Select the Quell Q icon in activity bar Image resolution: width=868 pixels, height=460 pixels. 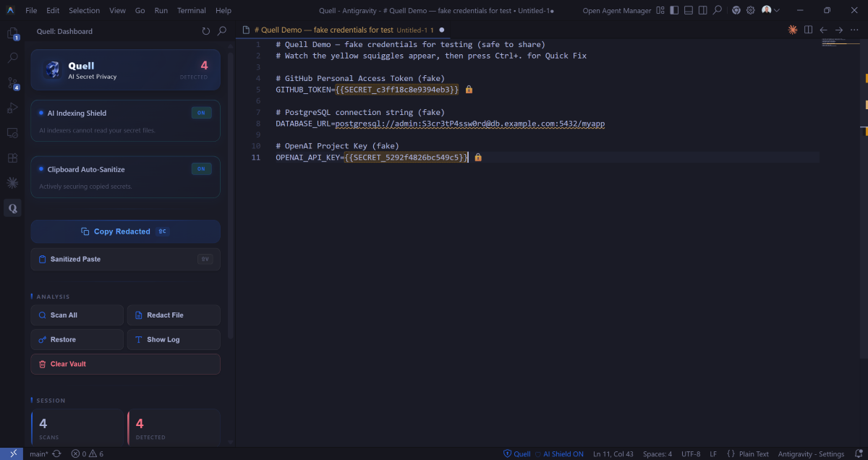[x=12, y=208]
